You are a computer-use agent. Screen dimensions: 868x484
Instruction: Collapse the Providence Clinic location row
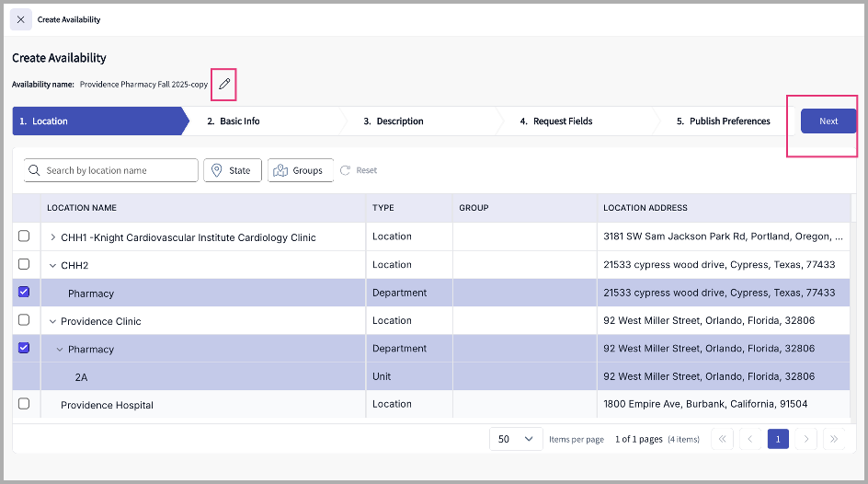pyautogui.click(x=52, y=321)
